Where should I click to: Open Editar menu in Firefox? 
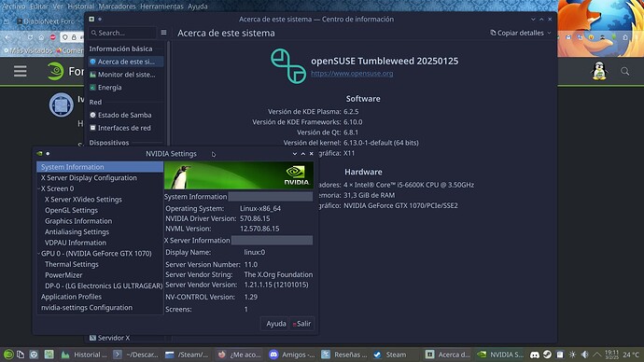click(x=39, y=7)
